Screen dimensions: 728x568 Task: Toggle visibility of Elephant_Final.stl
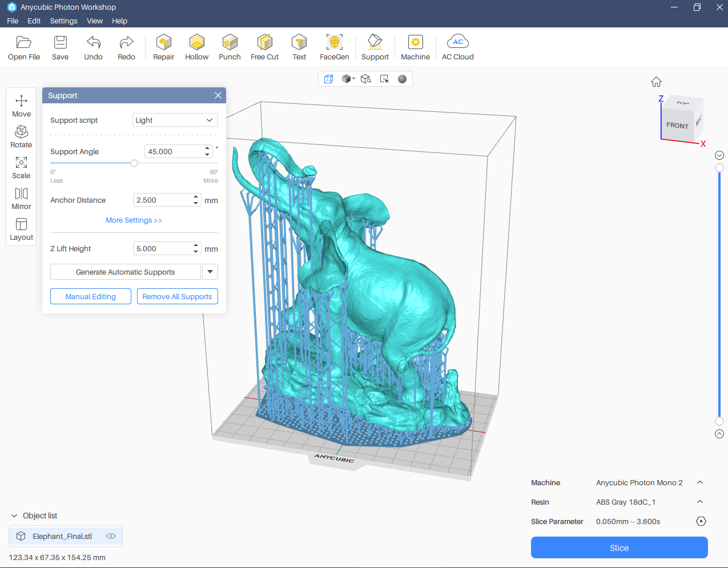pos(111,536)
